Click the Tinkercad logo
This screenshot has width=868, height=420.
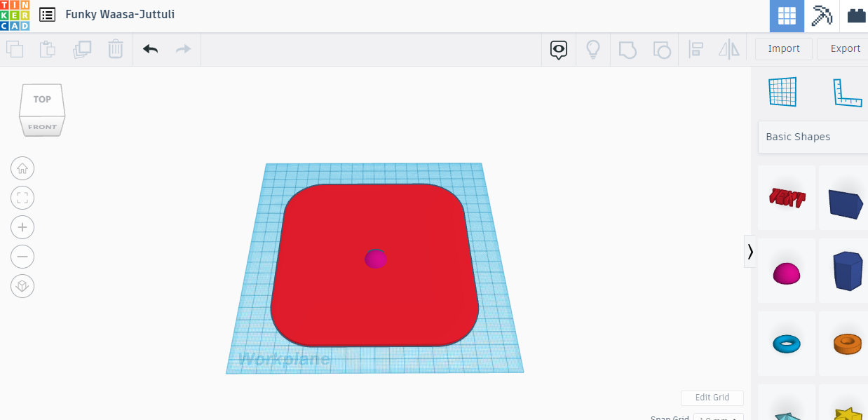(15, 15)
